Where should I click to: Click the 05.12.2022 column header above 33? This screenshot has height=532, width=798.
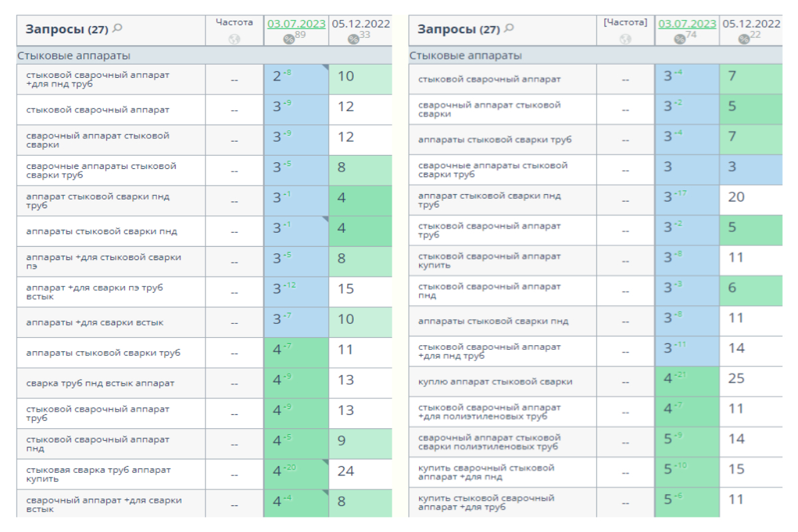(360, 24)
